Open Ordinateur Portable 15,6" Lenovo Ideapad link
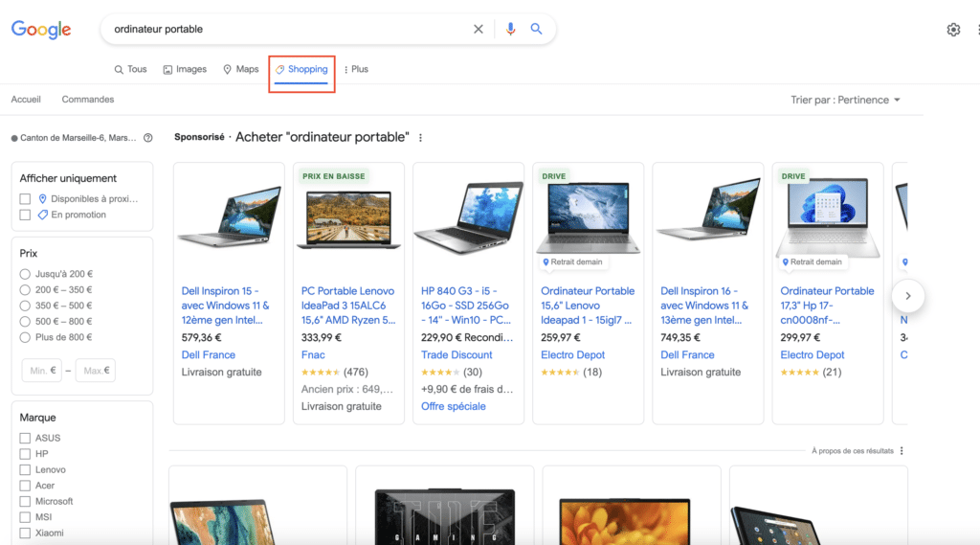The image size is (980, 545). point(588,306)
